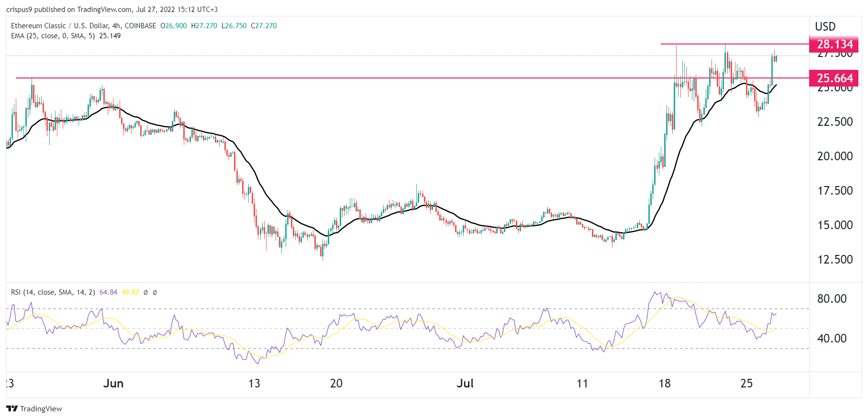The width and height of the screenshot is (868, 419).
Task: Click the RSI (14, close, SMA, 14, 2) legend
Action: click(53, 292)
